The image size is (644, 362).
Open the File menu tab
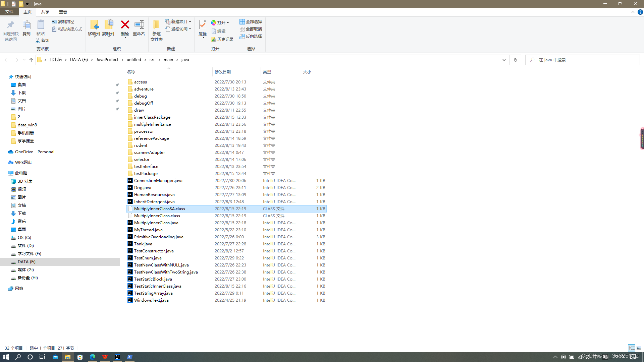[9, 12]
